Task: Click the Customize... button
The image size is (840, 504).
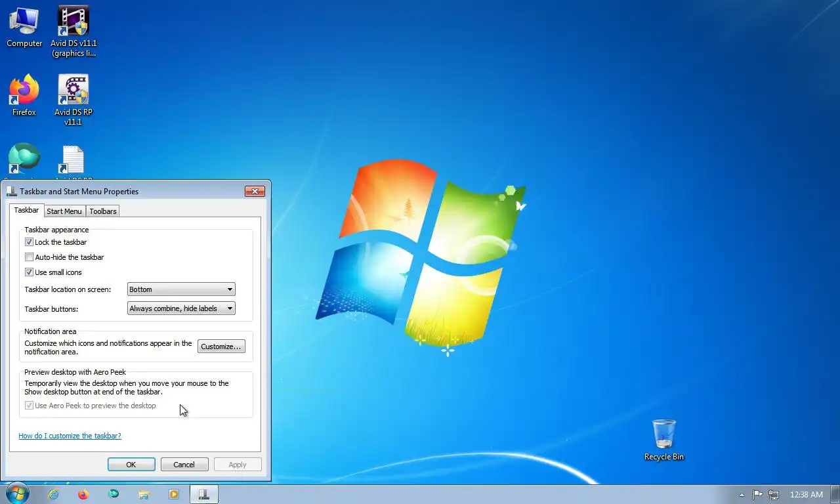Action: [x=221, y=346]
